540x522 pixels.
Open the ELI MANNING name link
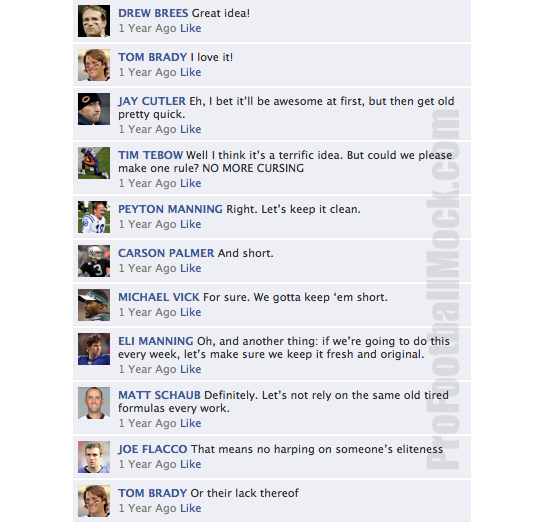point(156,341)
